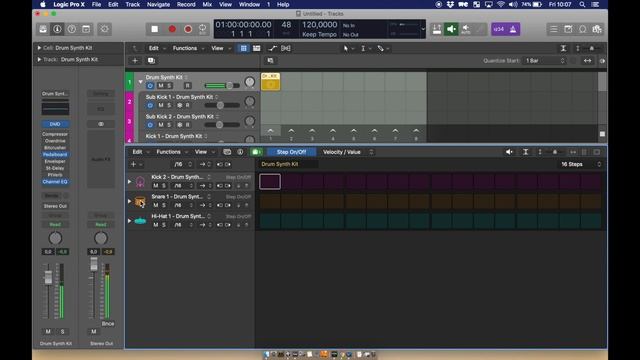640x360 pixels.
Task: Click the Kick 2 row instrument icon
Action: tap(140, 182)
